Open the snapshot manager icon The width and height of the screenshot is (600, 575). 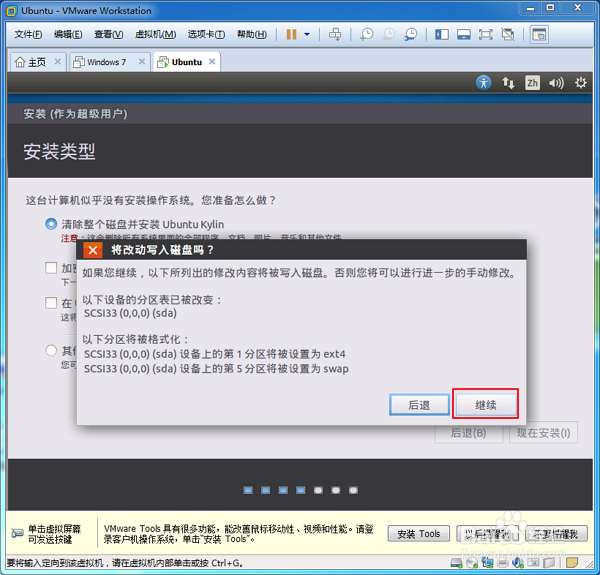(411, 34)
